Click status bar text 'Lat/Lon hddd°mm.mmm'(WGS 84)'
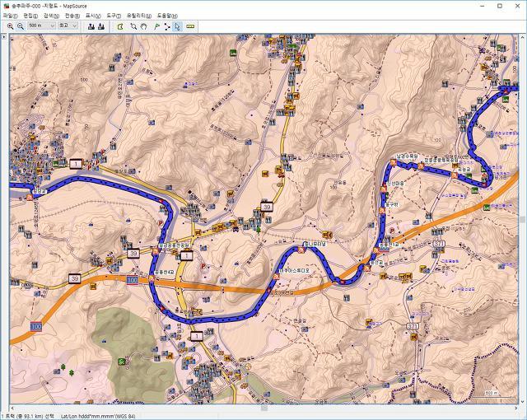 point(98,417)
